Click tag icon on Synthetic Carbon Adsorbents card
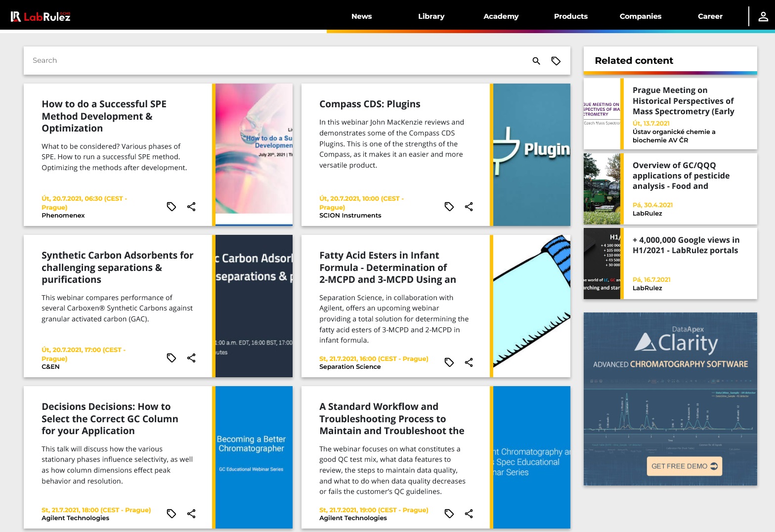775x532 pixels. tap(172, 358)
